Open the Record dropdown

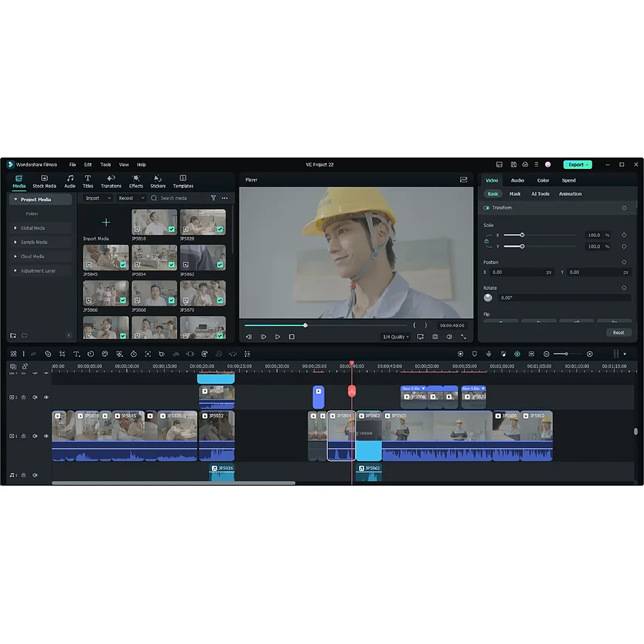click(x=131, y=198)
